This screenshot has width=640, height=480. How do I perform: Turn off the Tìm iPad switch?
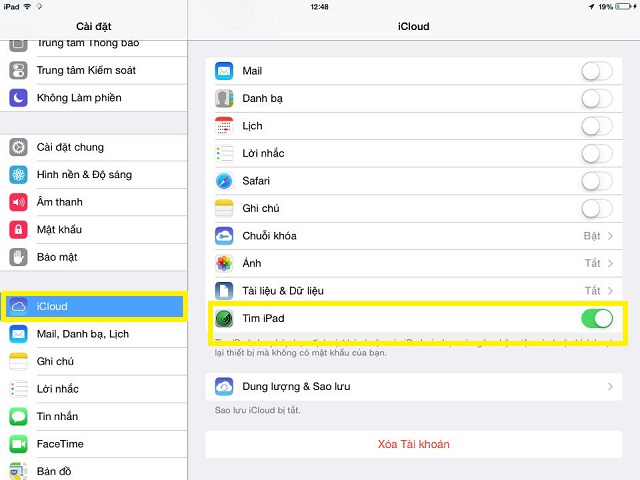click(x=597, y=318)
